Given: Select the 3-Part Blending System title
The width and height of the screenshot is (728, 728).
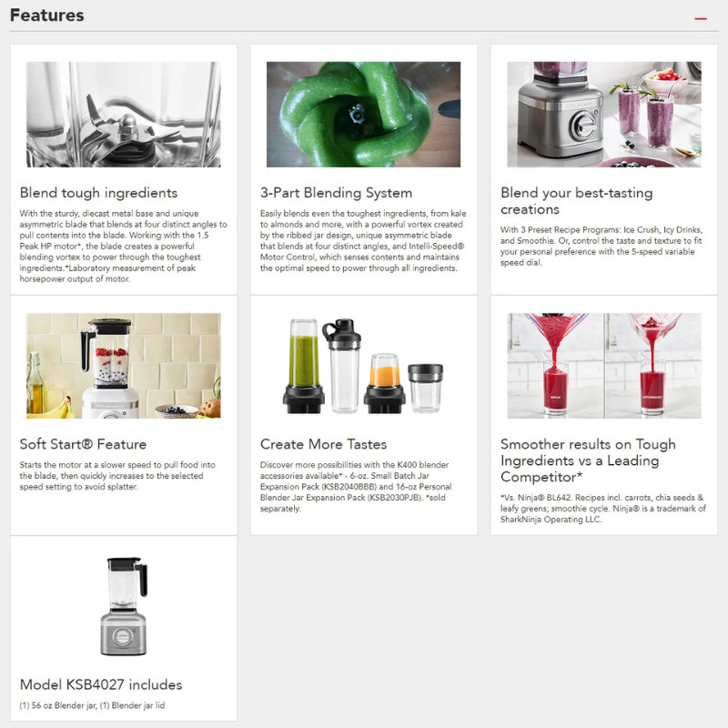Looking at the screenshot, I should pyautogui.click(x=336, y=193).
